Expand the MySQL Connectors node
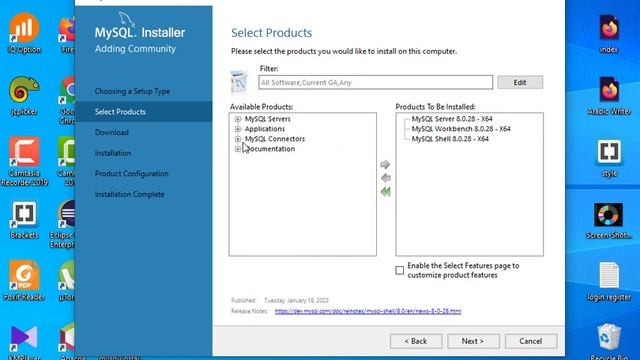This screenshot has width=640, height=360. [x=238, y=139]
